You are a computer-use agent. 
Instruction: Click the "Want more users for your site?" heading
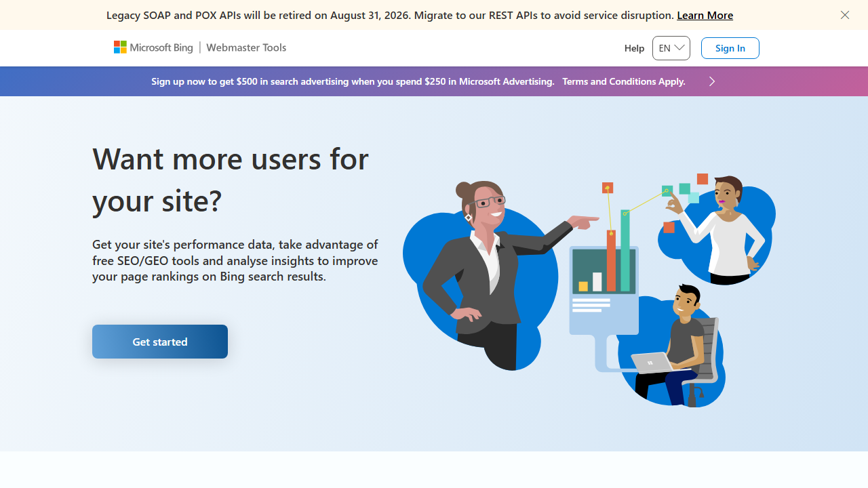click(x=231, y=180)
